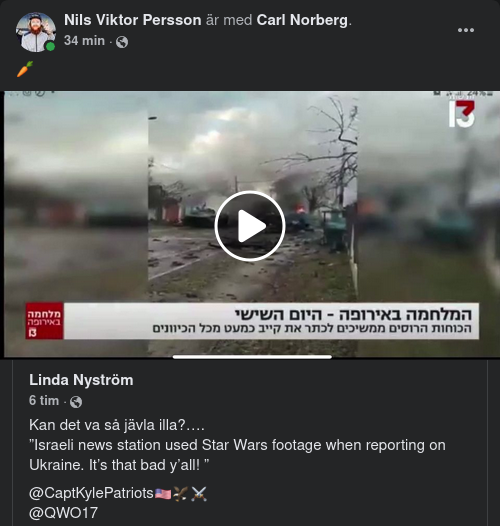The width and height of the screenshot is (500, 526).
Task: Click the carrot emoji in post text
Action: pyautogui.click(x=25, y=69)
